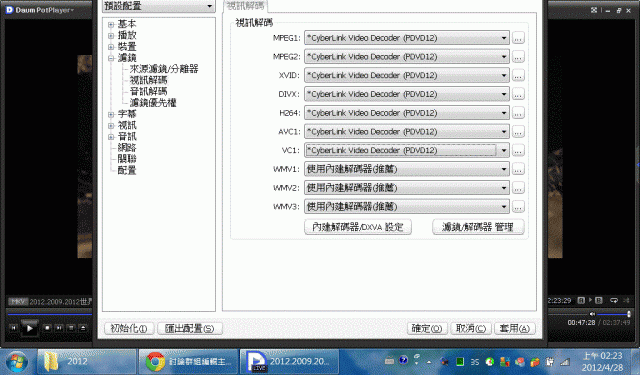This screenshot has height=375, width=640.
Task: Click the MKV format badge
Action: click(x=18, y=302)
